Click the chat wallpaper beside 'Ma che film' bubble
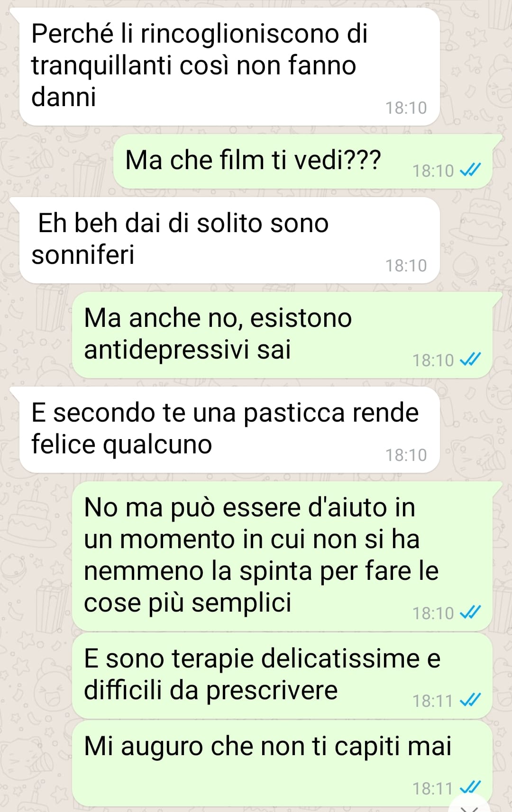 click(57, 161)
